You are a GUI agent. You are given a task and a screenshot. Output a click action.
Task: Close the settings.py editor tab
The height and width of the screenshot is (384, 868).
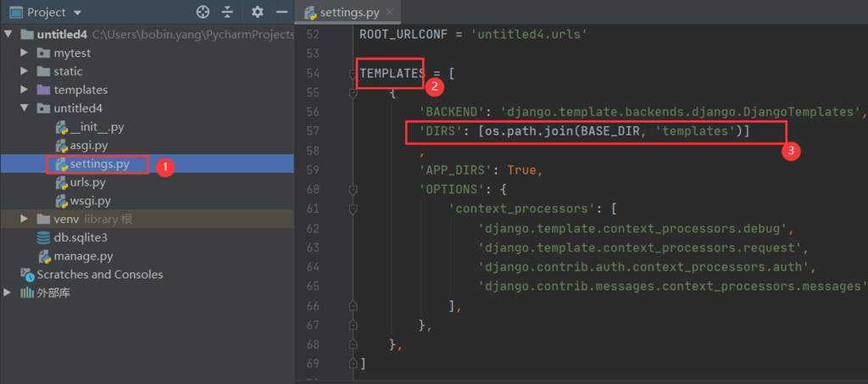(390, 13)
